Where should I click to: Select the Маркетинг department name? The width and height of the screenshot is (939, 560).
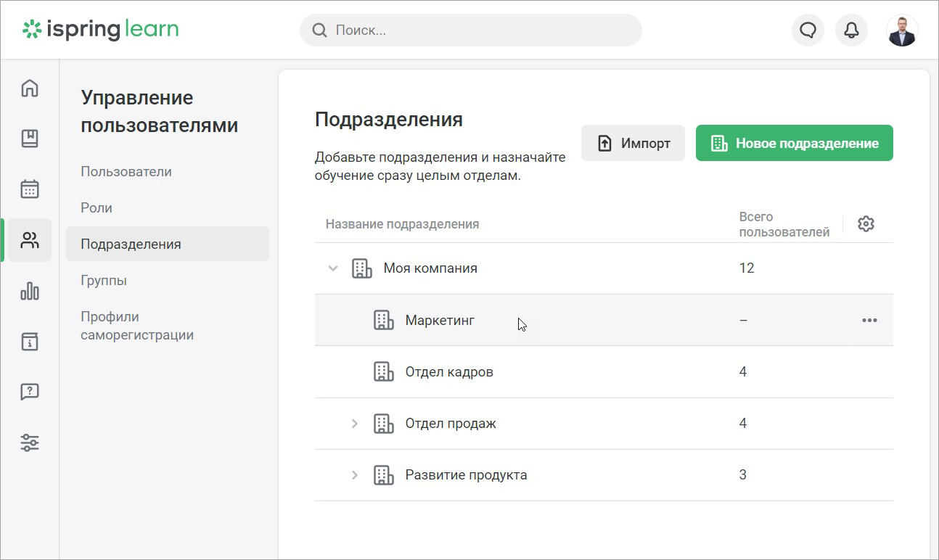pos(440,320)
